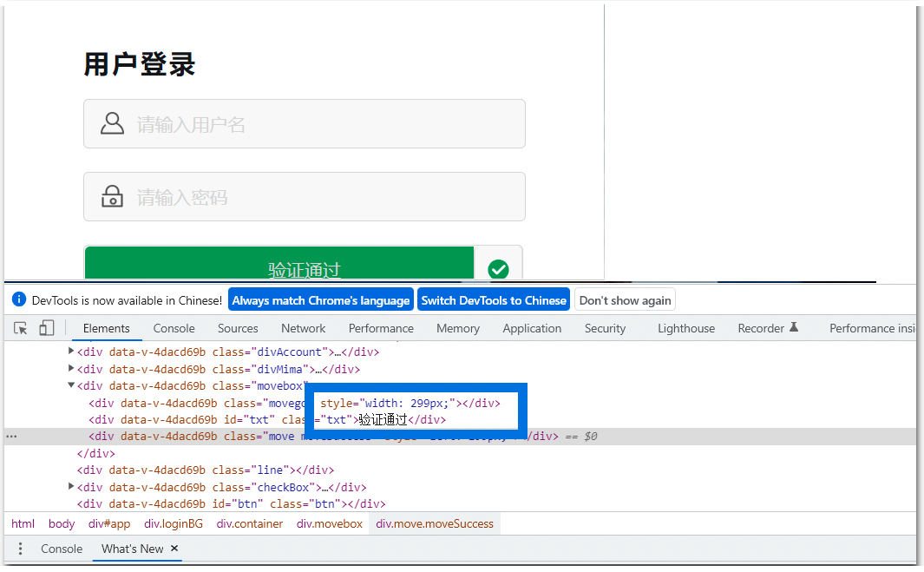
Task: Expand the checkBox div node
Action: click(71, 486)
